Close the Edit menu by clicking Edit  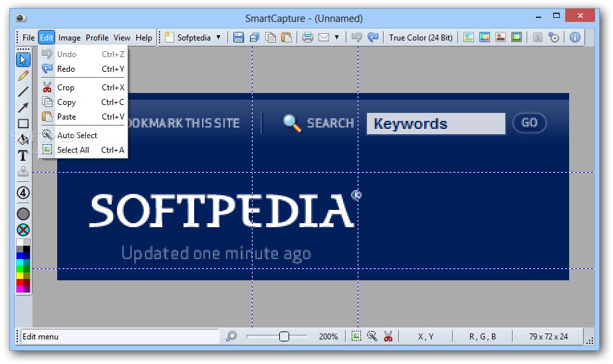(x=47, y=37)
